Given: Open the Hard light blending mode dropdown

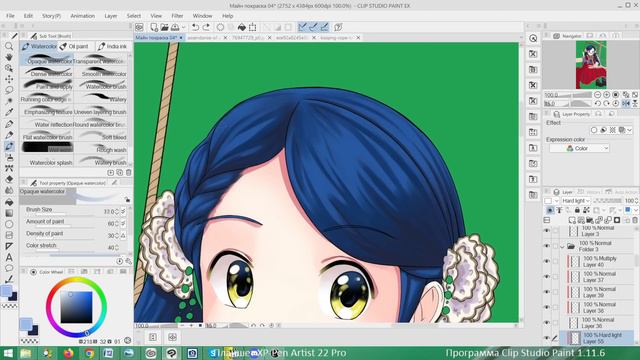Looking at the screenshot, I should [575, 201].
